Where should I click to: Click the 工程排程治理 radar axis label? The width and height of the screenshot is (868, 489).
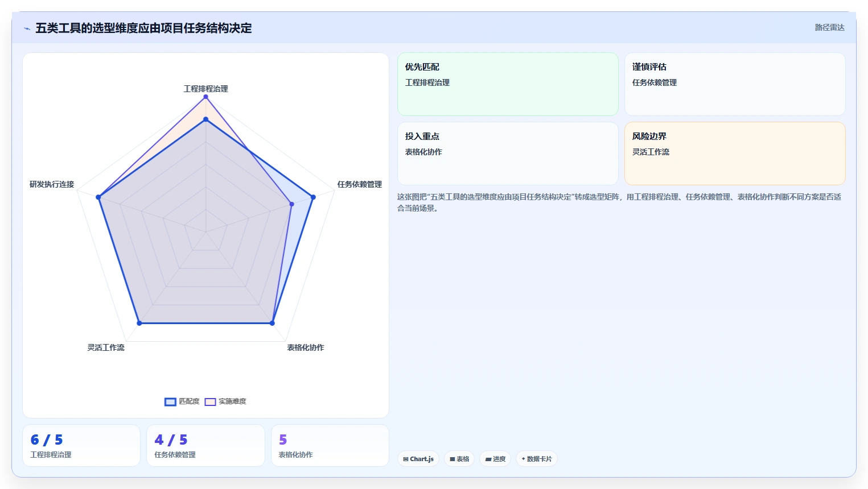(205, 89)
